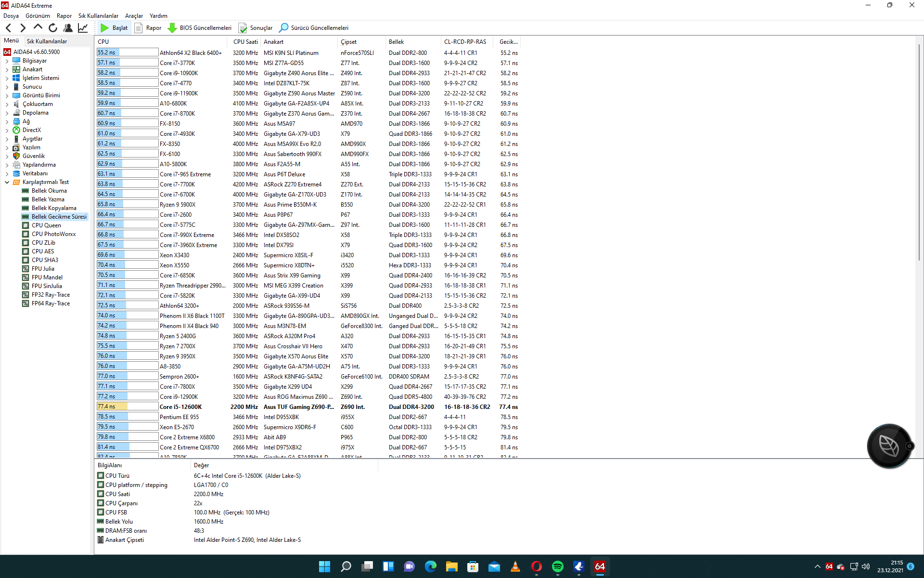Select Bellek Yazma benchmark

48,199
